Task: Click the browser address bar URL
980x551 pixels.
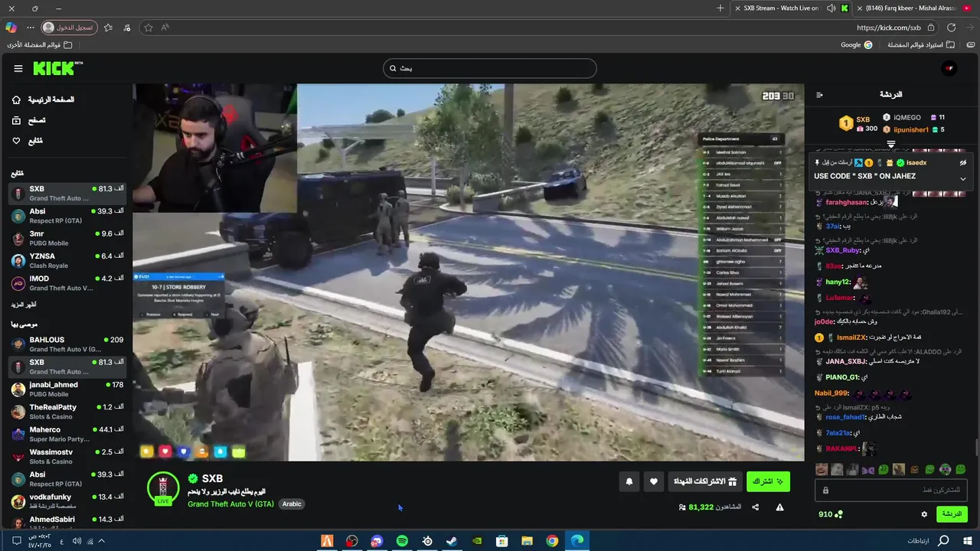Action: pos(888,28)
